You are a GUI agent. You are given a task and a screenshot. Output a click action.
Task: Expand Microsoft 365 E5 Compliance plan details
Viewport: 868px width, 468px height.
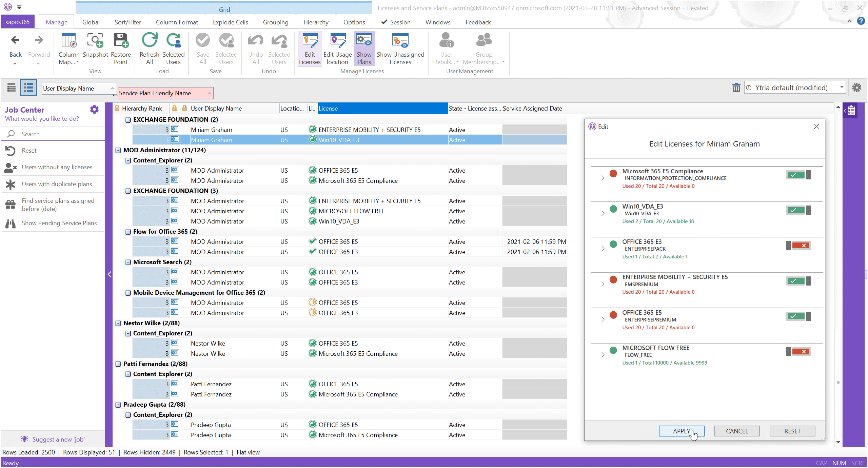(x=603, y=178)
